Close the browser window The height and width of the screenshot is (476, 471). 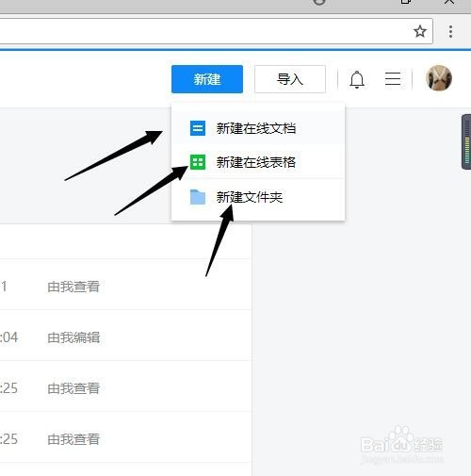449,2
